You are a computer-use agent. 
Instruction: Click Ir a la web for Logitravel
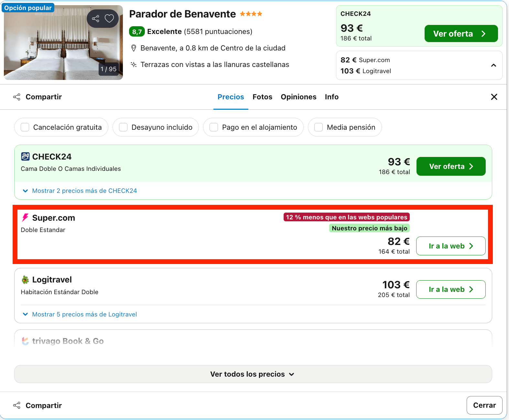coord(451,289)
